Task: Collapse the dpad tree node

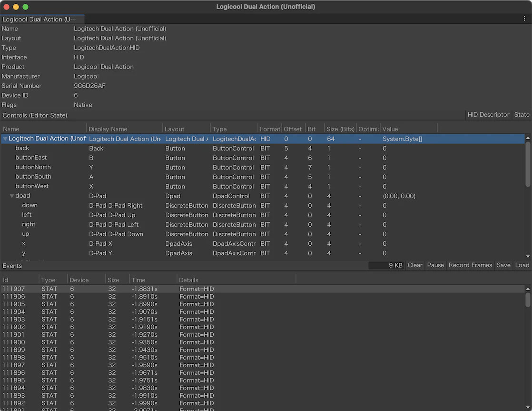Action: pyautogui.click(x=12, y=196)
